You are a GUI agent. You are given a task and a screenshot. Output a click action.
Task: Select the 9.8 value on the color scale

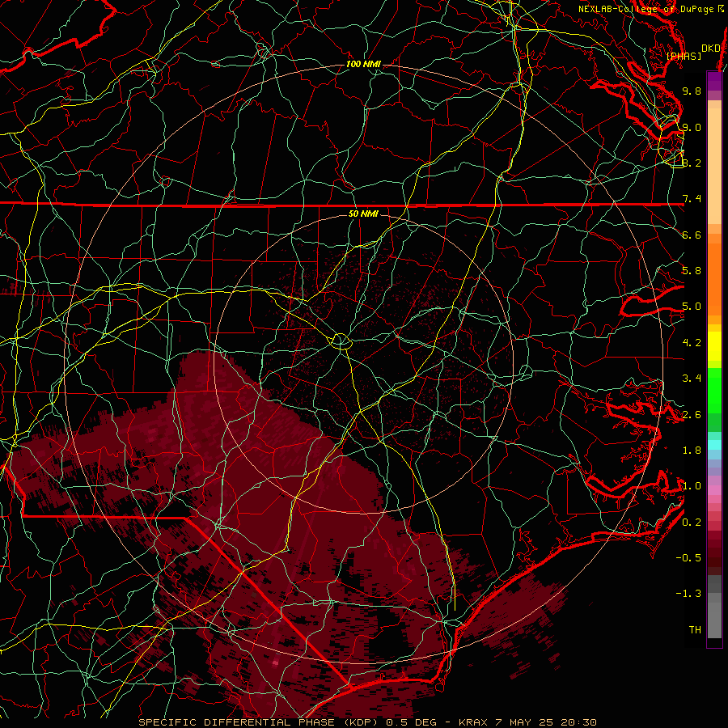(692, 91)
